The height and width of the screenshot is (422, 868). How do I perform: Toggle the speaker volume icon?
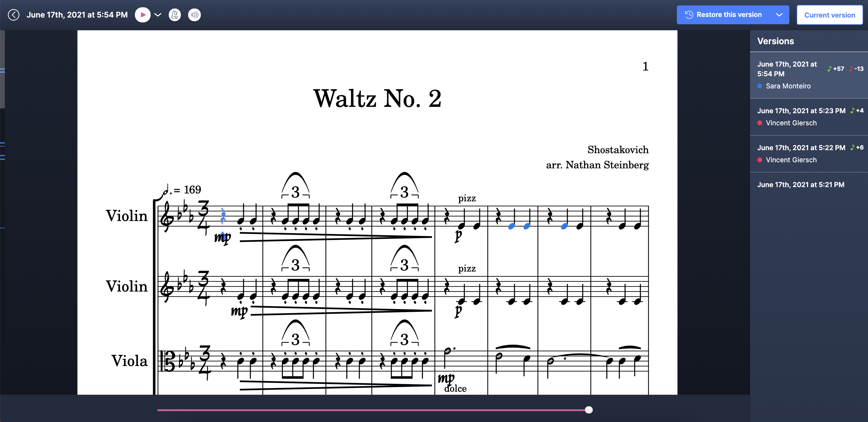click(x=194, y=15)
